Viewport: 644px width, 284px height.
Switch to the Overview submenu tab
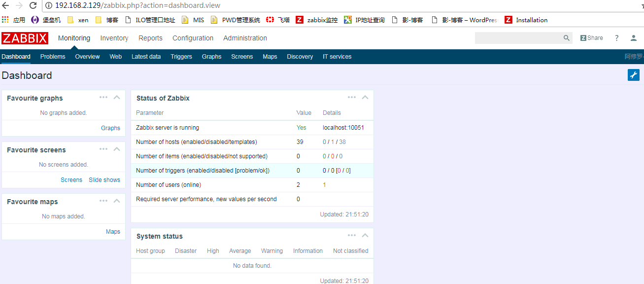(87, 57)
